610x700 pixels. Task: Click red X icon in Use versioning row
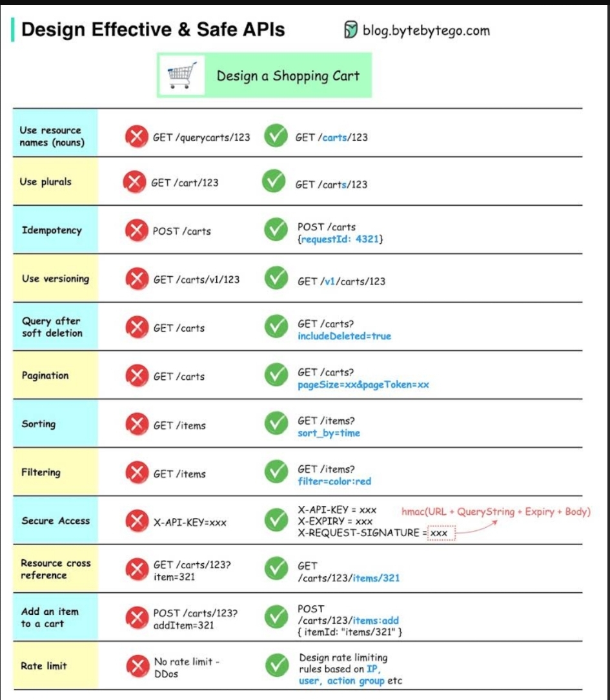pyautogui.click(x=136, y=279)
